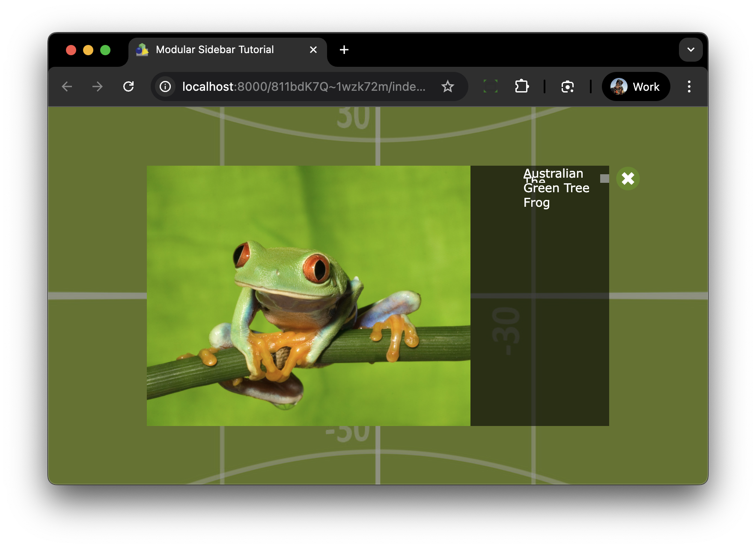The width and height of the screenshot is (756, 548).
Task: Click the 'Australian Green Tree Frog' heading
Action: click(556, 188)
